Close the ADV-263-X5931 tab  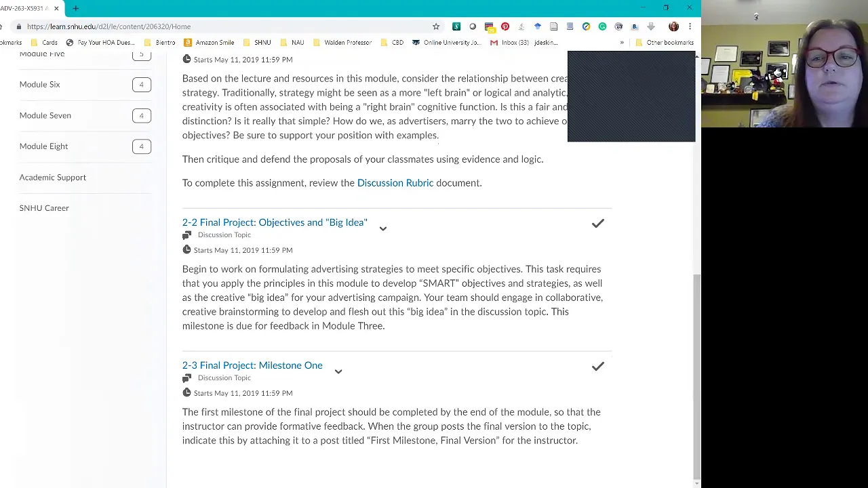point(56,8)
